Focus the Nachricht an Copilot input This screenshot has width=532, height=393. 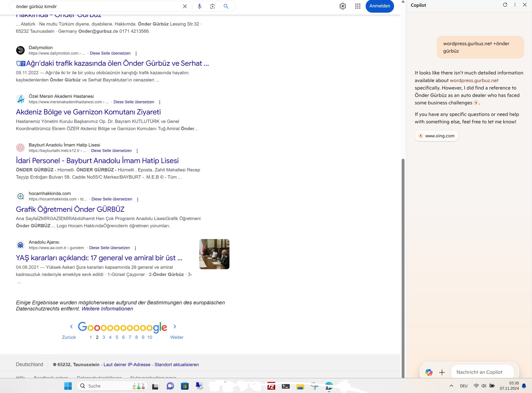(x=482, y=372)
